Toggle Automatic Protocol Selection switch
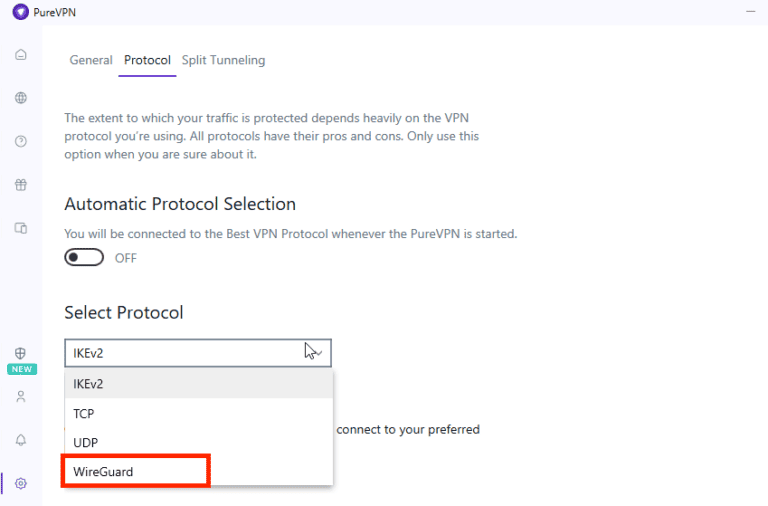Screen dimensions: 768x506 (x=84, y=258)
